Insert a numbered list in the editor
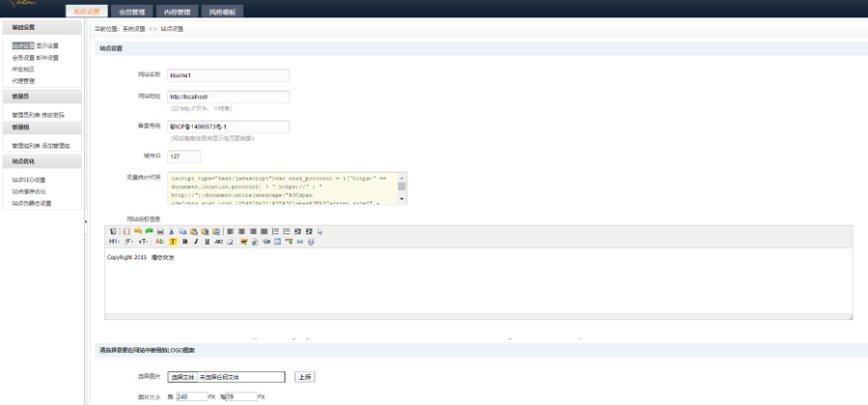Screen dimensions: 868x405 click(x=275, y=231)
